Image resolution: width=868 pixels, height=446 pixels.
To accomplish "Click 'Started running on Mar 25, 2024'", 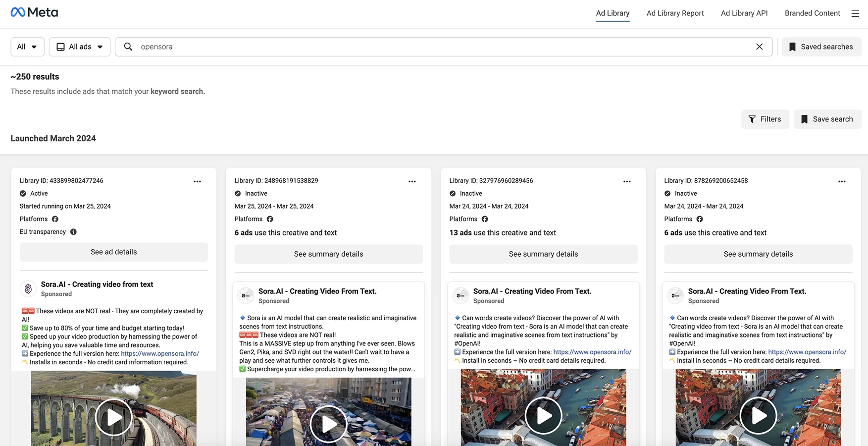I will (65, 207).
